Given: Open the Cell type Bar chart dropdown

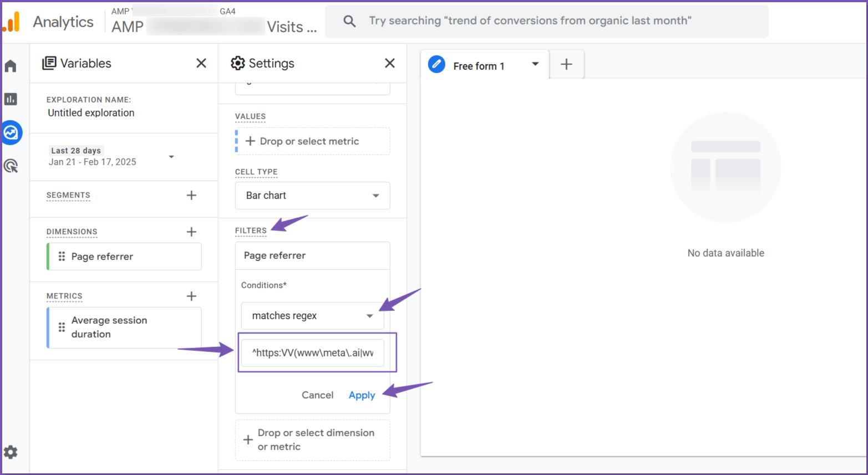Looking at the screenshot, I should [312, 196].
